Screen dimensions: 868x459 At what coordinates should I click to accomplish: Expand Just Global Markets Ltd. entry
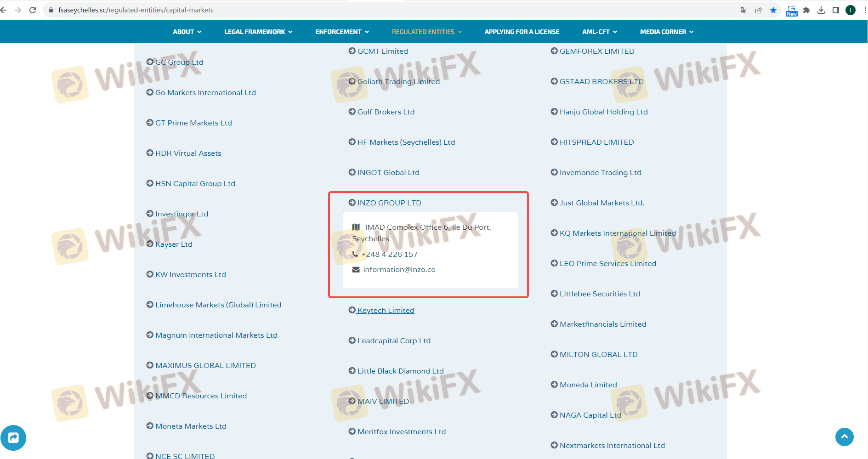602,203
